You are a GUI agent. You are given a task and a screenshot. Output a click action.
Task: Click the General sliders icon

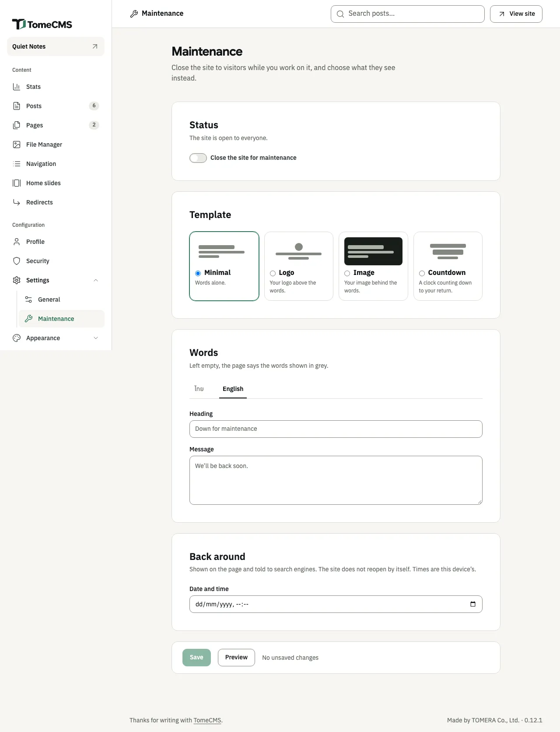[x=28, y=299]
